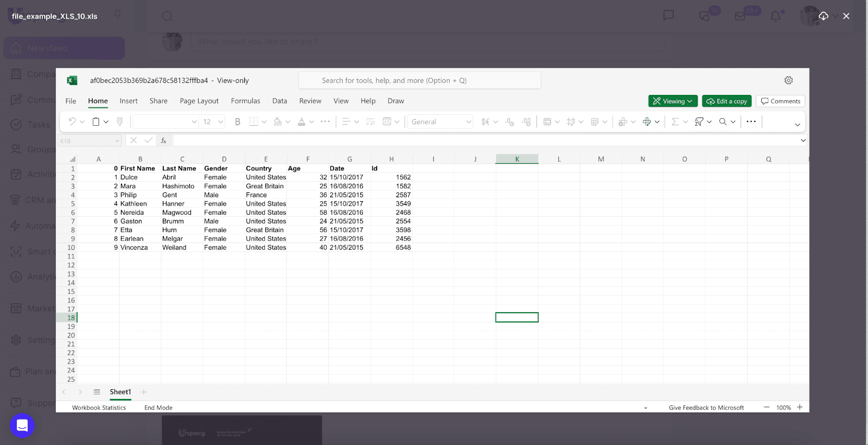This screenshot has height=445, width=868.
Task: Click the Paste clipboard icon
Action: click(x=96, y=122)
